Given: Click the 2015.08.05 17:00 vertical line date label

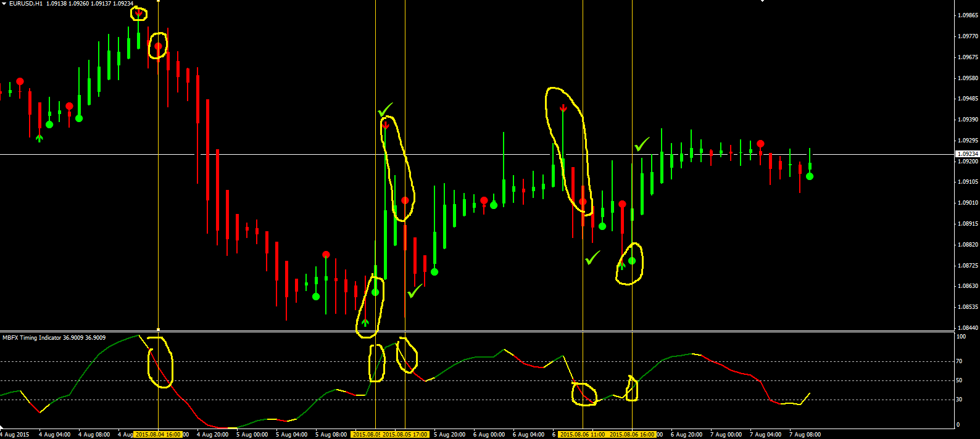Looking at the screenshot, I should point(405,435).
